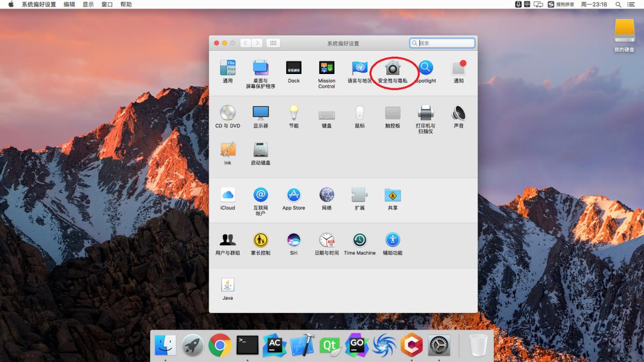The height and width of the screenshot is (362, 644).
Task: Open the 显示器 display settings
Action: [x=261, y=113]
